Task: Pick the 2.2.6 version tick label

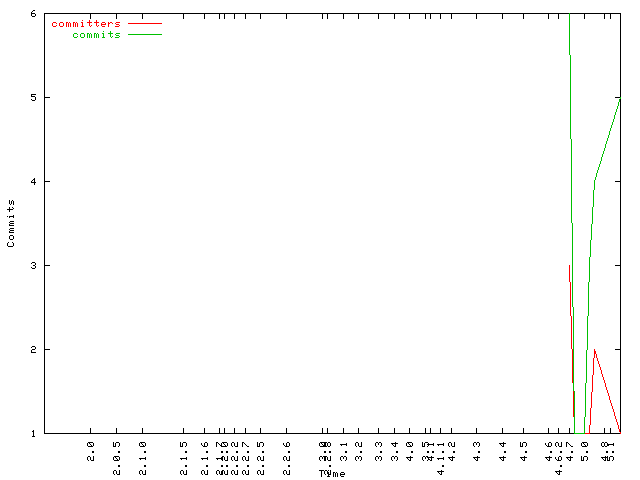Action: point(287,450)
